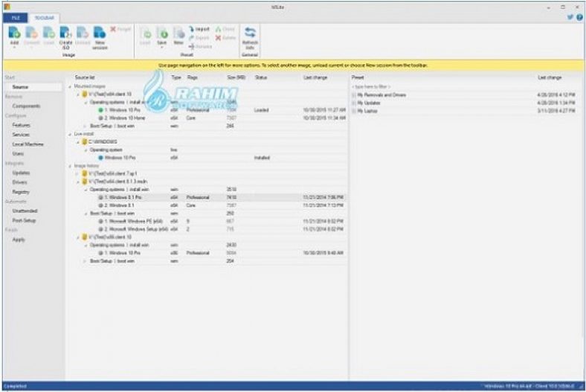Click the preset Delete button

tap(225, 38)
